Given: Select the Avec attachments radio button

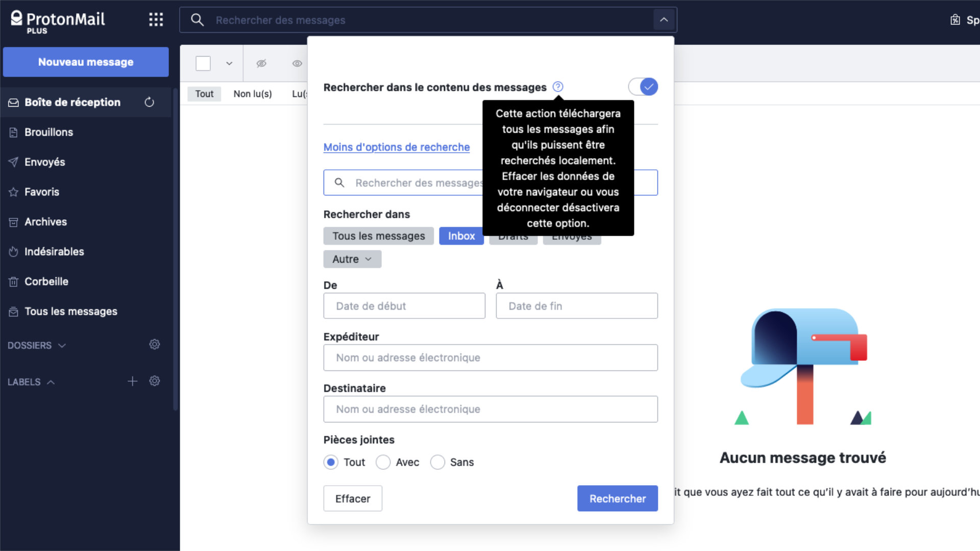Looking at the screenshot, I should click(383, 462).
